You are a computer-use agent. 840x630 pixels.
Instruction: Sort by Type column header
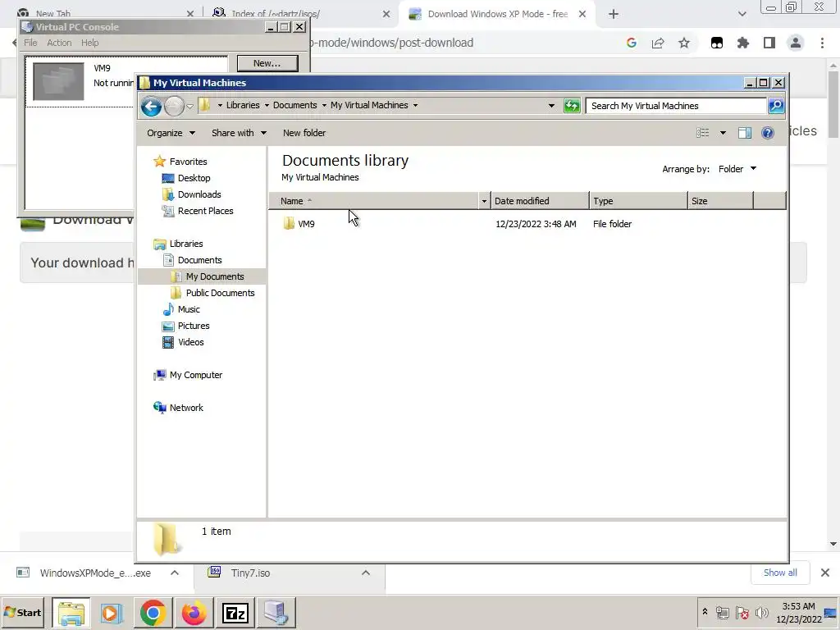coord(638,201)
